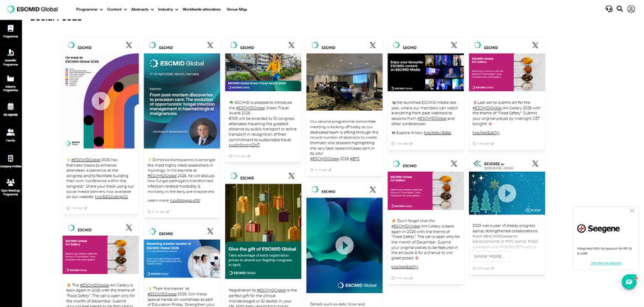The height and width of the screenshot is (307, 644).
Task: Follow the Join the live session link
Action: [606, 263]
